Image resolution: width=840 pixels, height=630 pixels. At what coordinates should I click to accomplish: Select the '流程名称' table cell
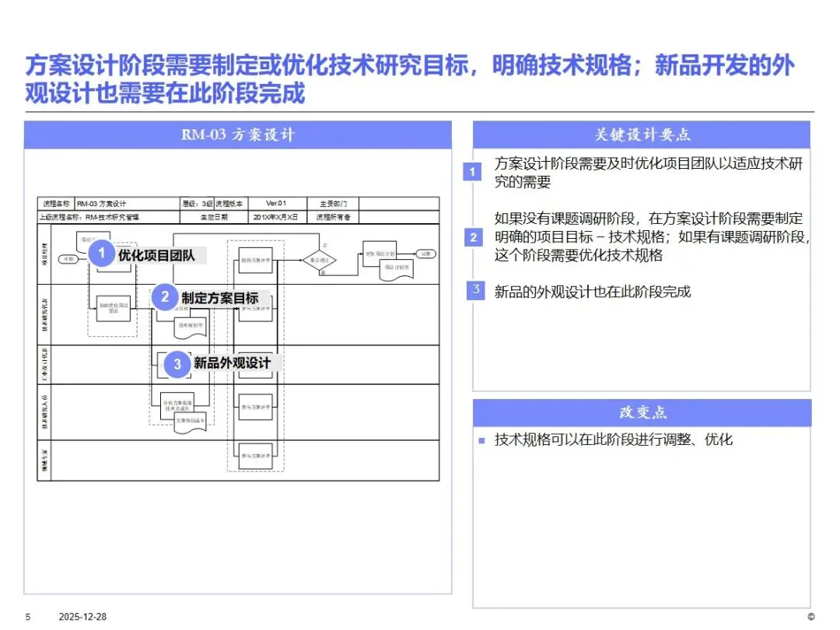click(x=56, y=204)
